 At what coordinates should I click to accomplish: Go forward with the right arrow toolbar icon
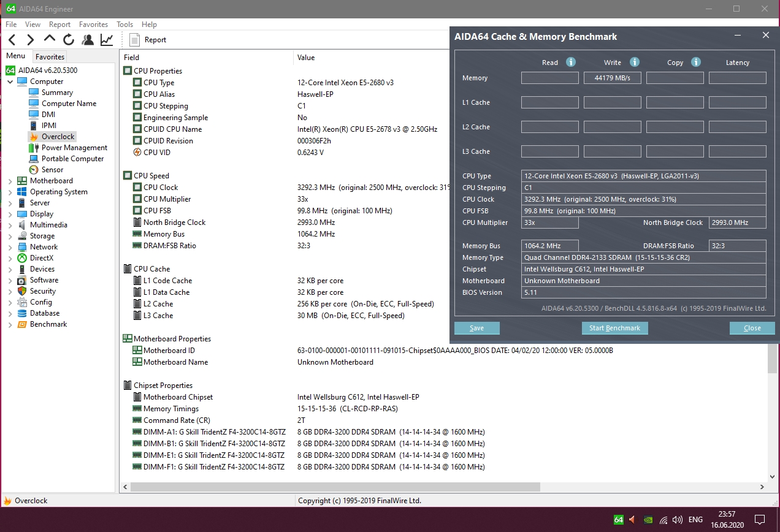(x=31, y=40)
